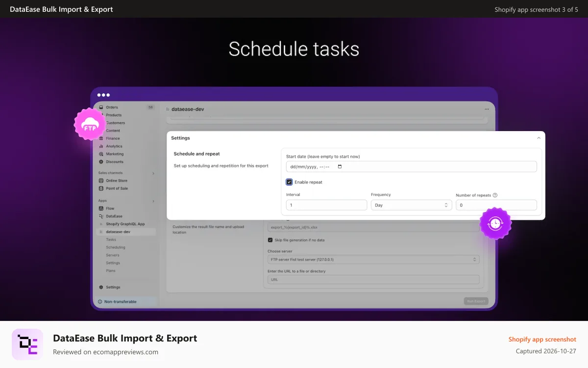588x368 pixels.
Task: Open Orders via its sidebar icon
Action: pos(101,107)
